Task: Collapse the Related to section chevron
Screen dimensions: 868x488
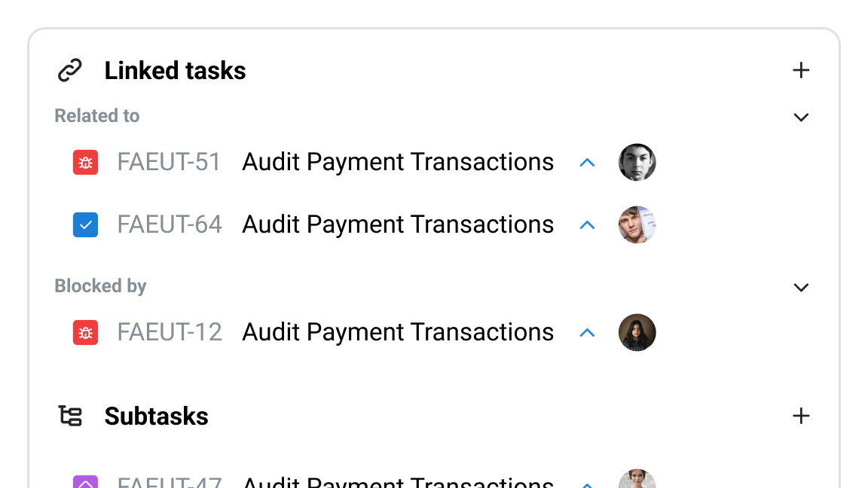Action: pos(801,117)
